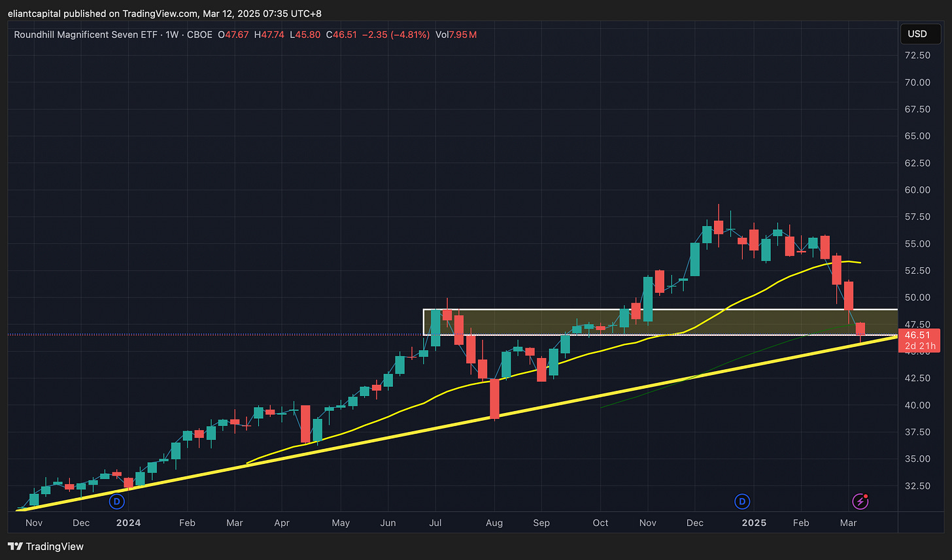This screenshot has width=952, height=560.
Task: Click the 37.50 price axis label
Action: pyautogui.click(x=917, y=432)
